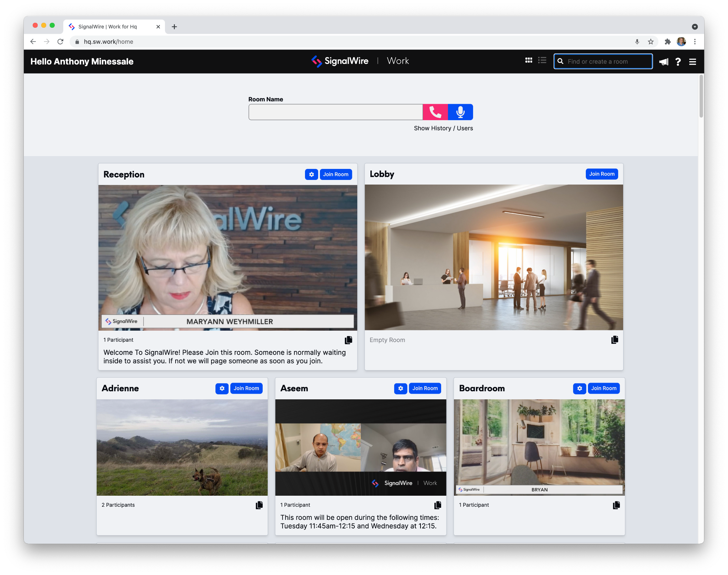The image size is (728, 575).
Task: Expand Show History / Users
Action: (443, 128)
